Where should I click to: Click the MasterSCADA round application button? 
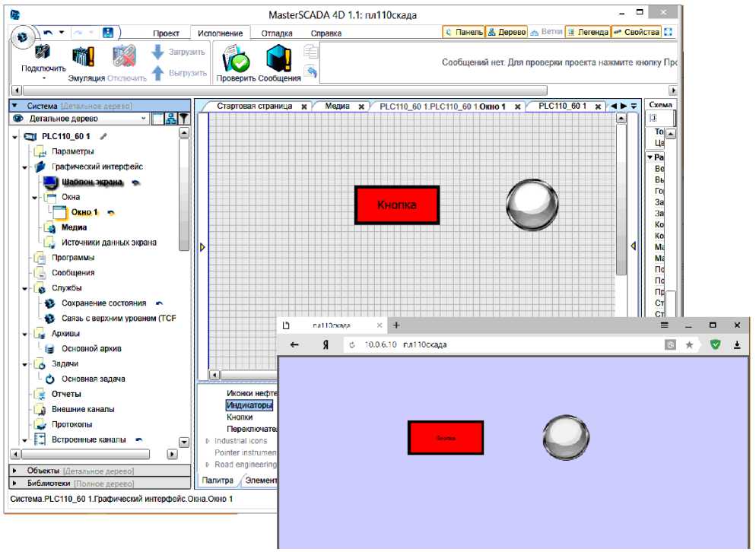point(22,36)
